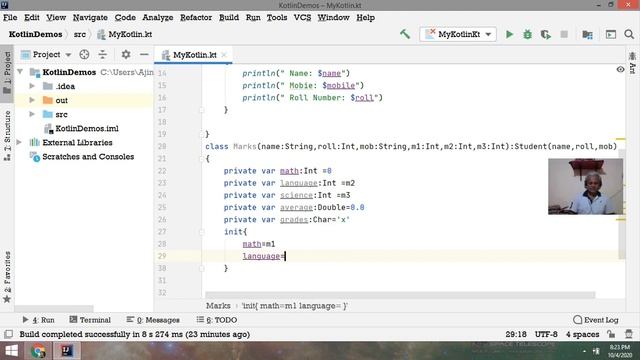The image size is (640, 360).
Task: Click the inspector icon in status bar
Action: coord(629,334)
